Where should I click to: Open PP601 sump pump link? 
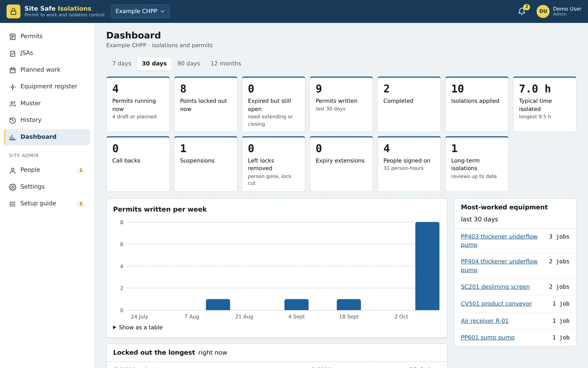pos(488,337)
